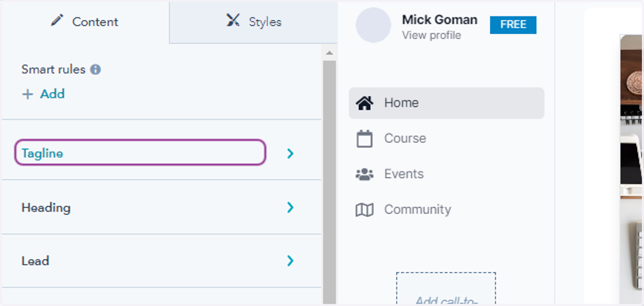Add a new smart rule
Screen dimensions: 644x306
click(x=43, y=94)
